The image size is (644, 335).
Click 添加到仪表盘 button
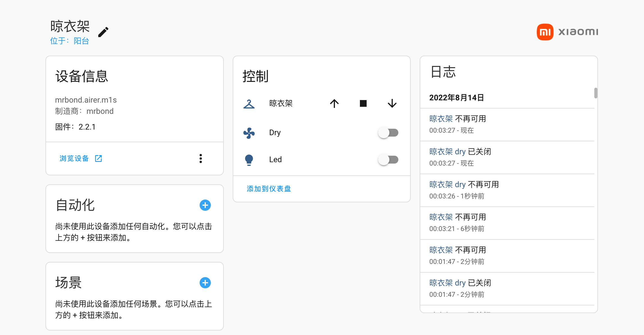tap(269, 189)
